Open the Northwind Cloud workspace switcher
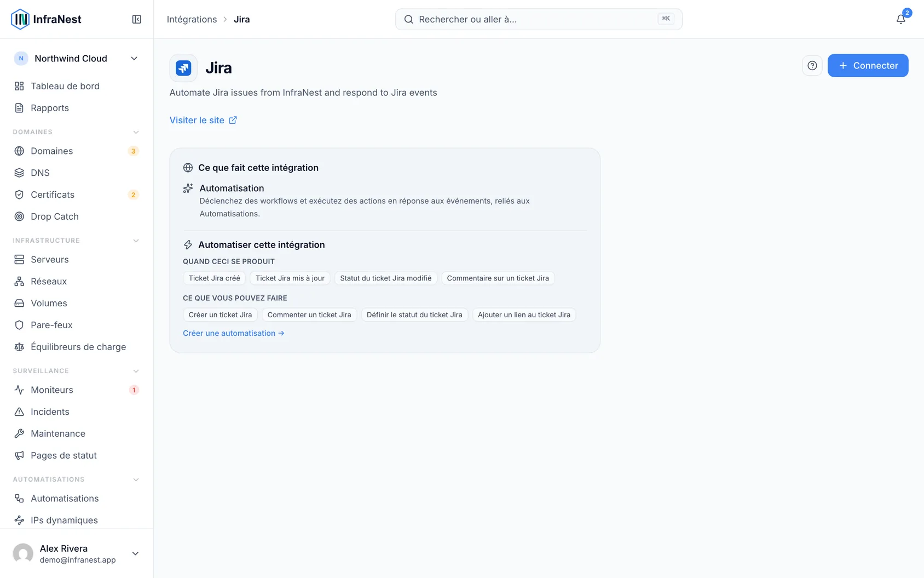 pyautogui.click(x=77, y=59)
